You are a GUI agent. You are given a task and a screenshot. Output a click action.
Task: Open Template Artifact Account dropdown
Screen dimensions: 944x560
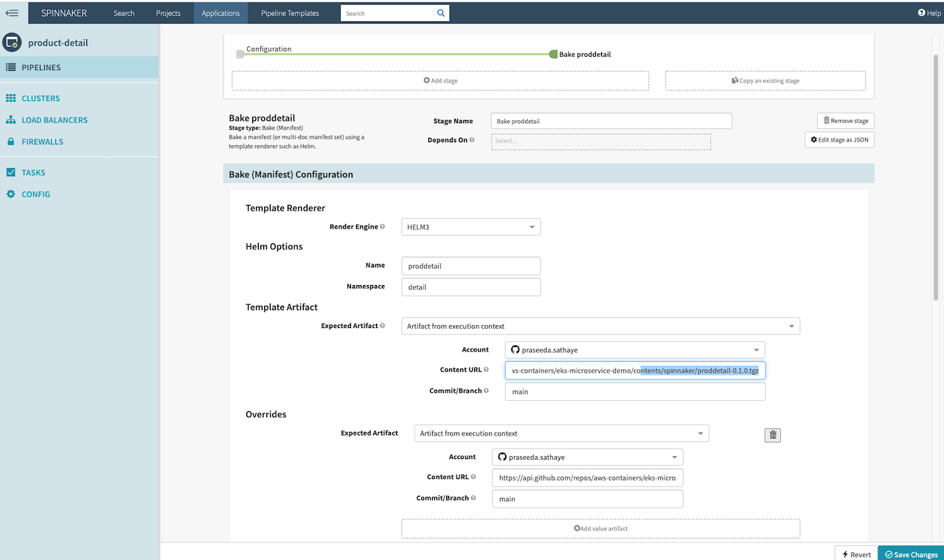tap(635, 350)
